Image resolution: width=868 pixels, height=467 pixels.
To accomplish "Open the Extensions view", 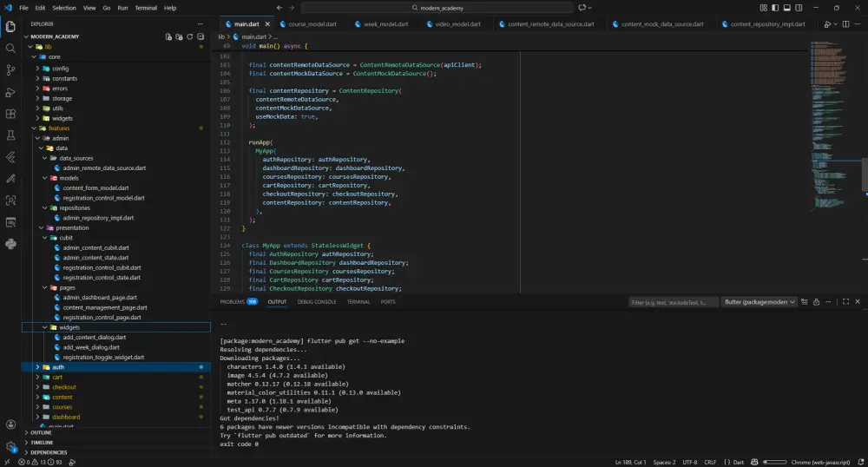I will [10, 114].
